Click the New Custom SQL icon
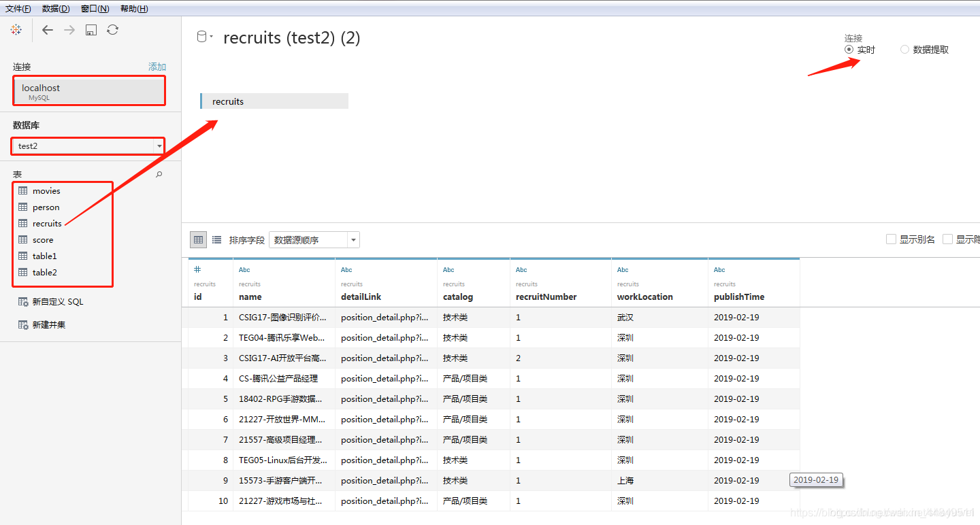This screenshot has width=980, height=525. (23, 302)
